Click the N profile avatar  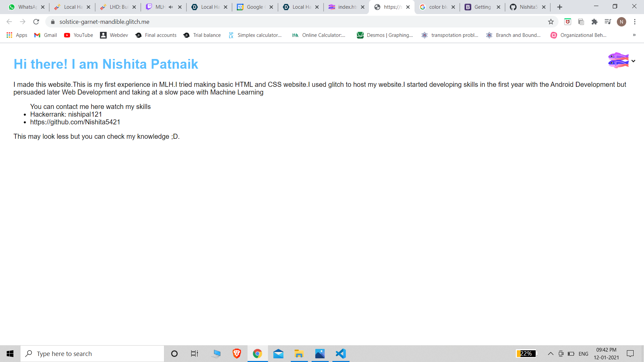pyautogui.click(x=621, y=22)
